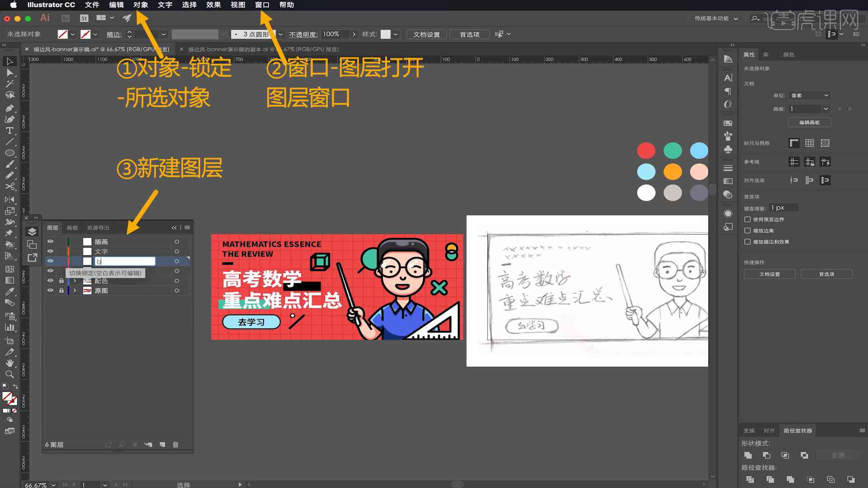Image resolution: width=868 pixels, height=488 pixels.
Task: Select the Type tool in toolbar
Action: (x=8, y=130)
